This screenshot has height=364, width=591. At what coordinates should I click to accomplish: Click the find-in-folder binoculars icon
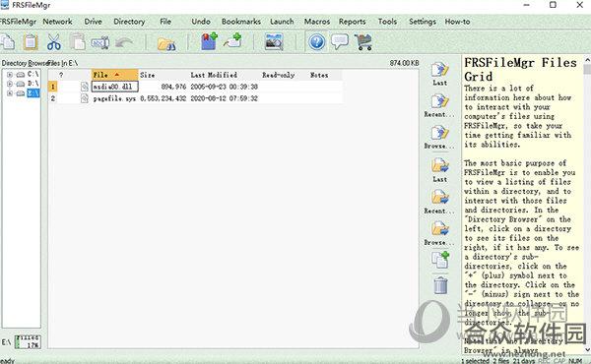pos(166,43)
